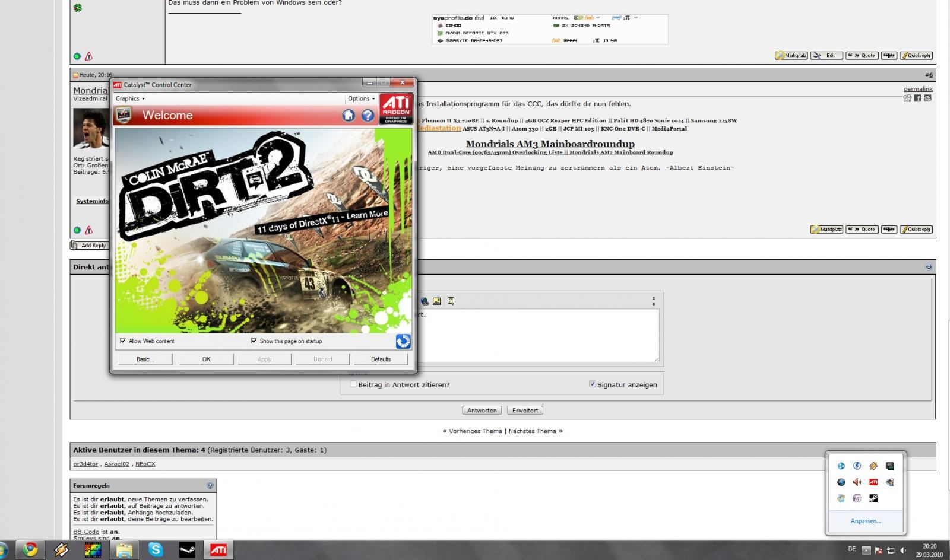Open the Graphics dropdown menu
This screenshot has width=950, height=560.
(x=130, y=98)
